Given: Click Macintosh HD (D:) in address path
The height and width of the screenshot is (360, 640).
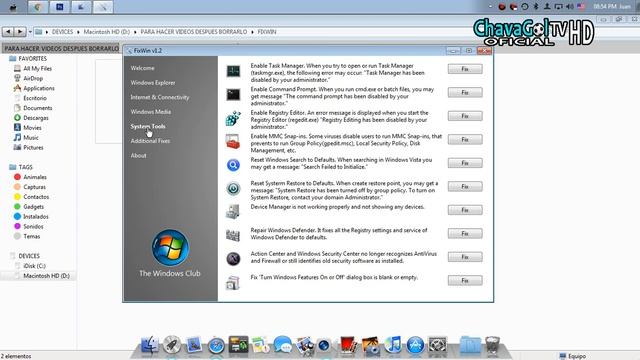Looking at the screenshot, I should coord(107,32).
